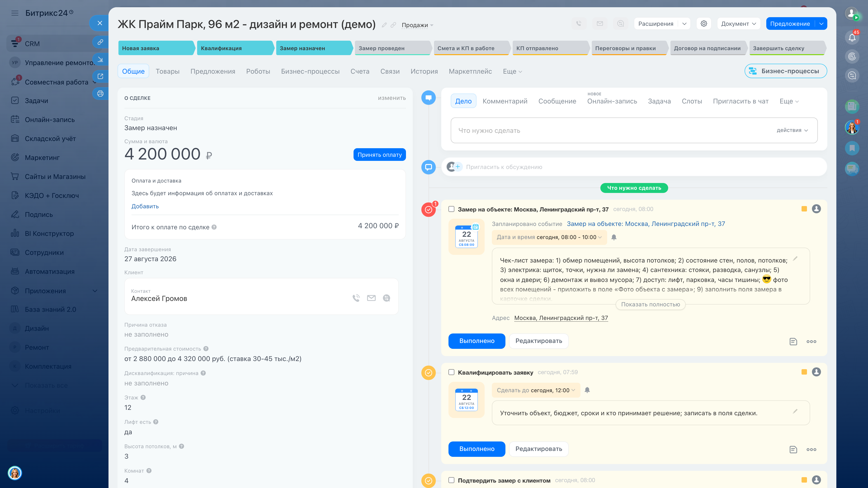This screenshot has width=868, height=488.
Task: Expand the Еще menu in the timeline editor
Action: tap(789, 101)
